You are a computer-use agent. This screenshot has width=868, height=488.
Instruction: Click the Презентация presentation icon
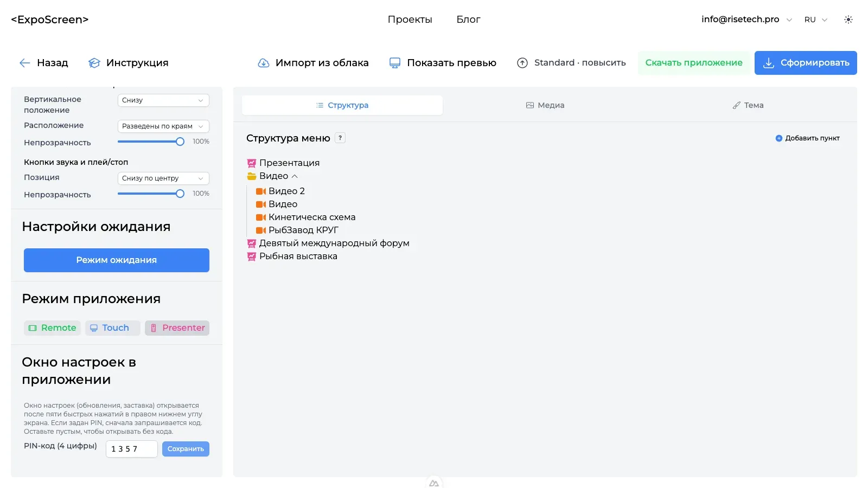(252, 163)
